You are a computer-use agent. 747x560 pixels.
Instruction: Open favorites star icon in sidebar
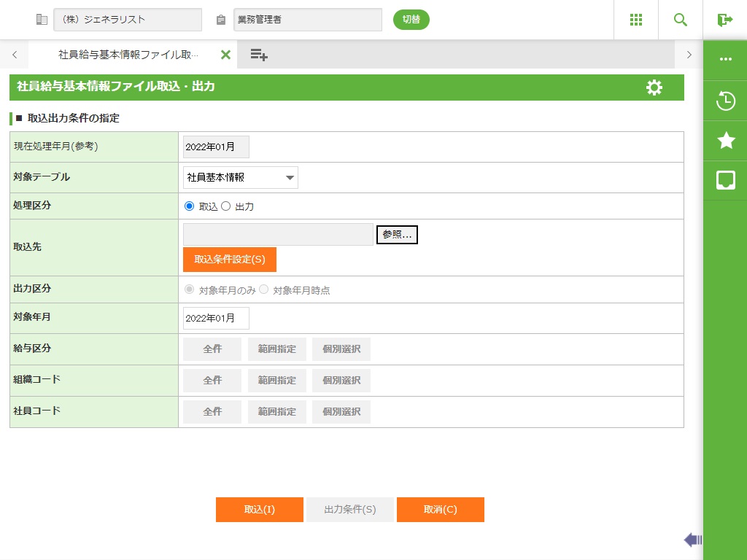(726, 141)
